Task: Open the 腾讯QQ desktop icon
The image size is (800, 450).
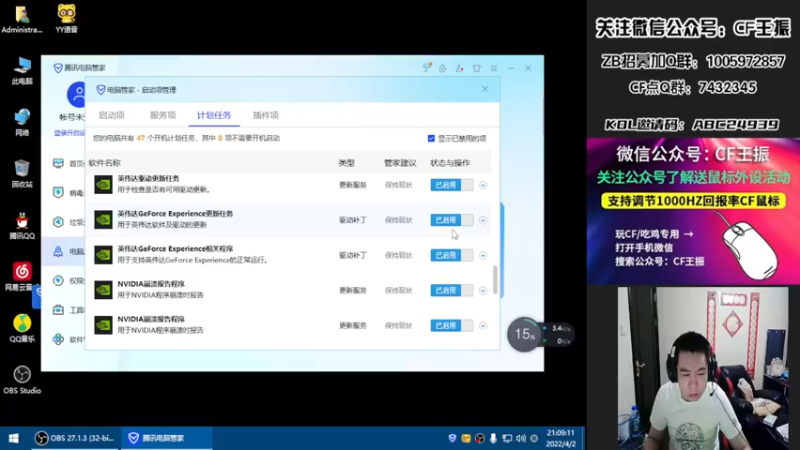Action: [x=21, y=226]
